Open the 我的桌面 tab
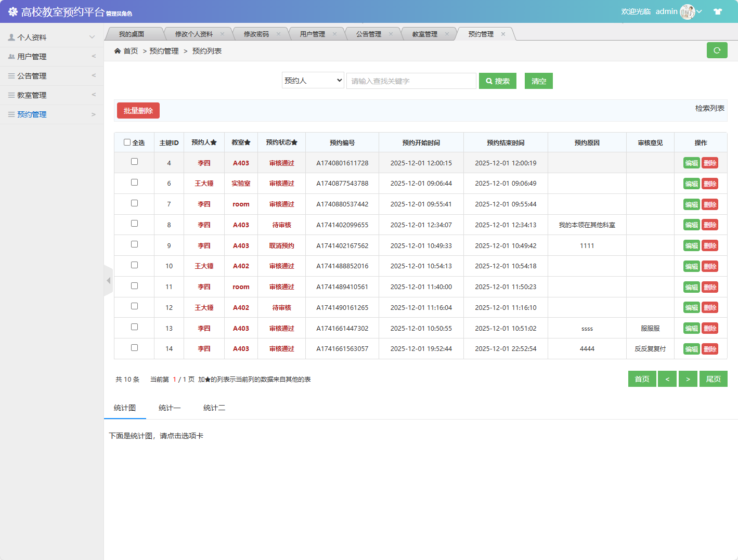The image size is (738, 560). [132, 34]
